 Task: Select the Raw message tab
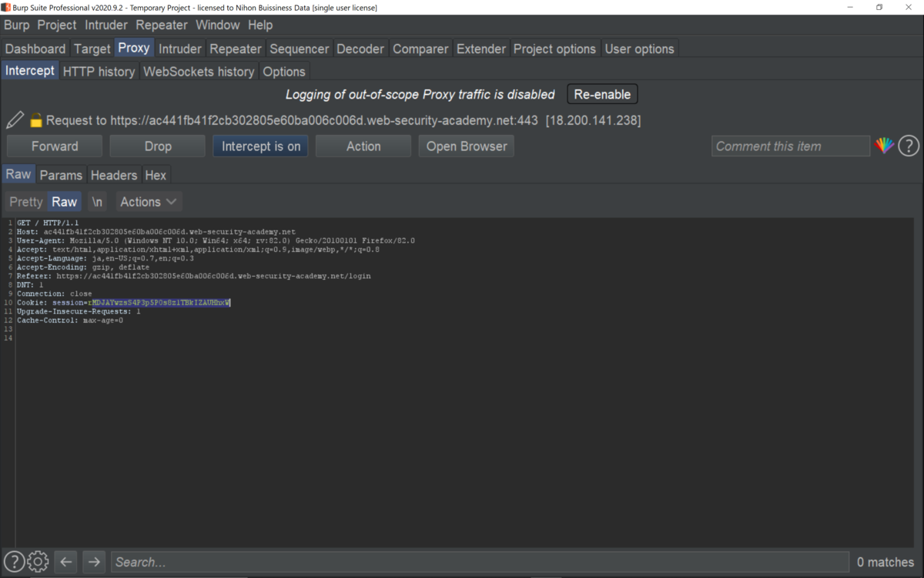pyautogui.click(x=18, y=174)
